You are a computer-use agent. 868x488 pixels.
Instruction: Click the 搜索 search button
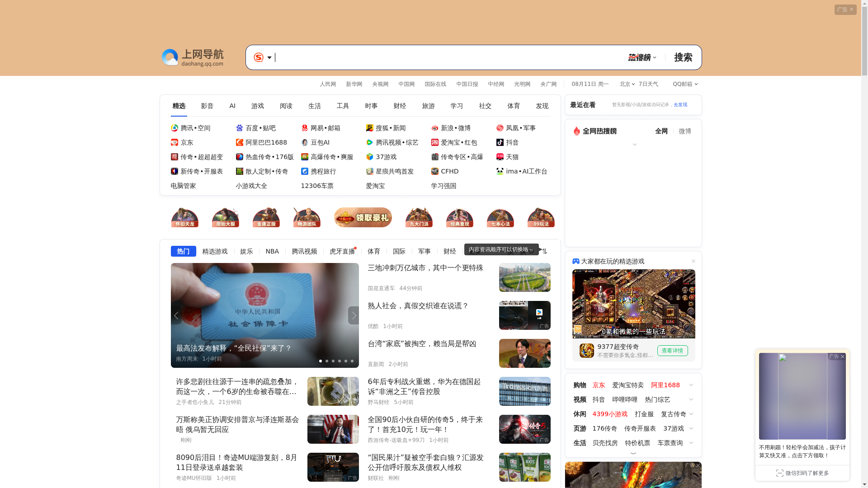[x=683, y=57]
